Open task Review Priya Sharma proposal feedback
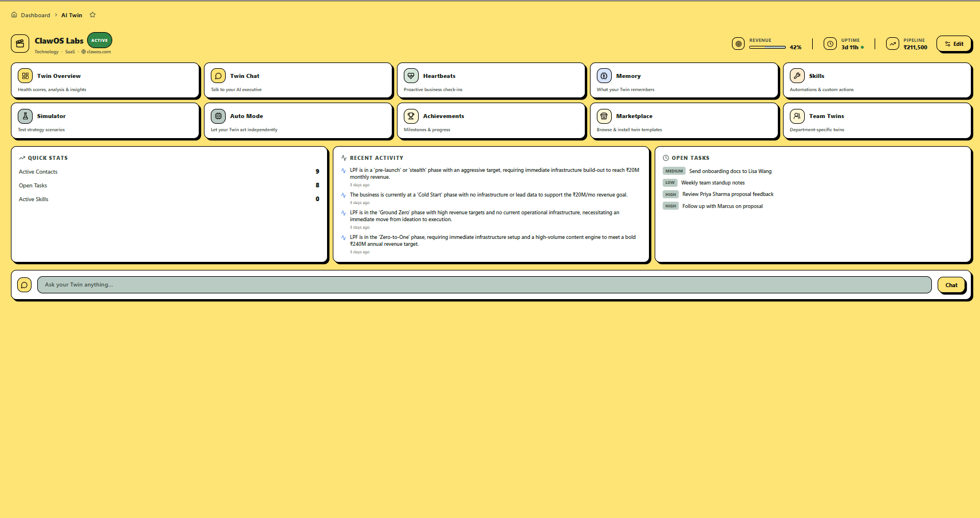 728,194
